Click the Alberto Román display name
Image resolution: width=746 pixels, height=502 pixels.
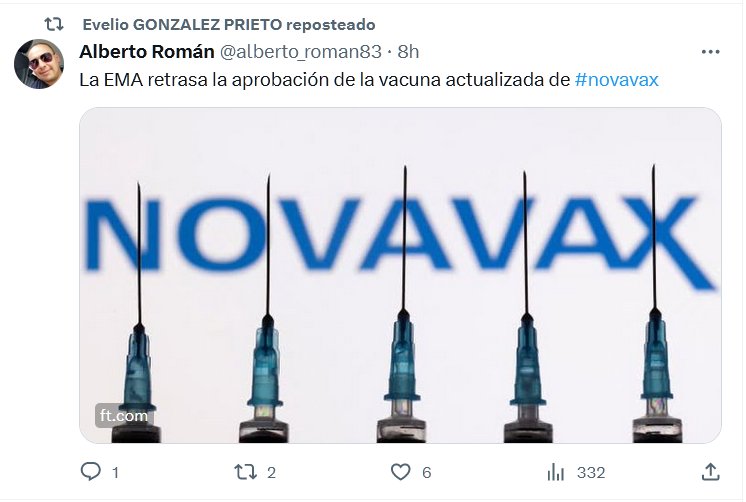click(147, 51)
